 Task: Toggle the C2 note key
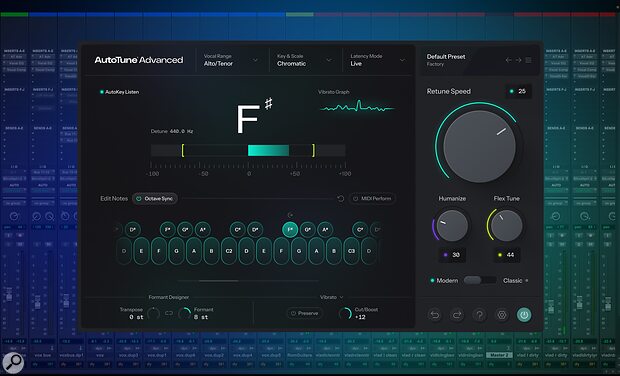click(x=229, y=251)
